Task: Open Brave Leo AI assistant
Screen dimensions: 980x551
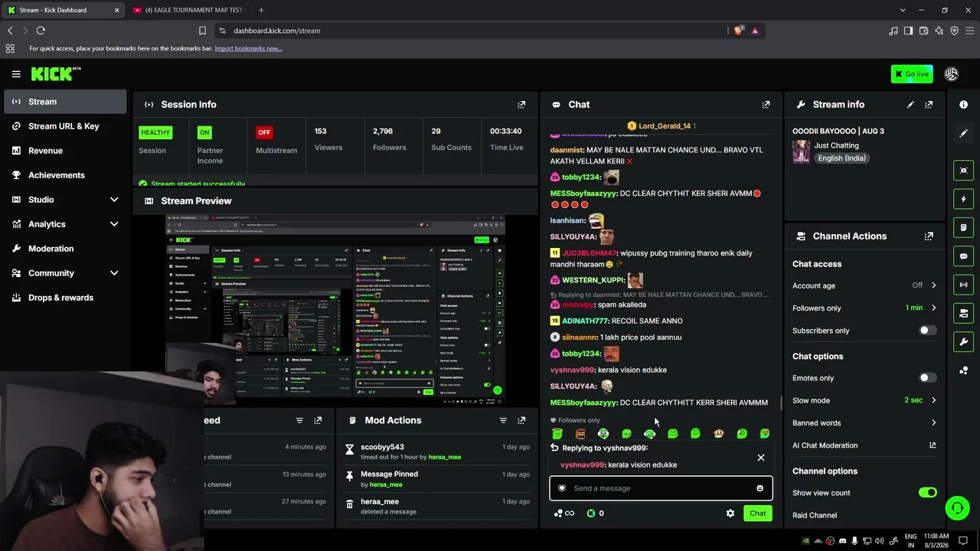Action: tap(939, 31)
